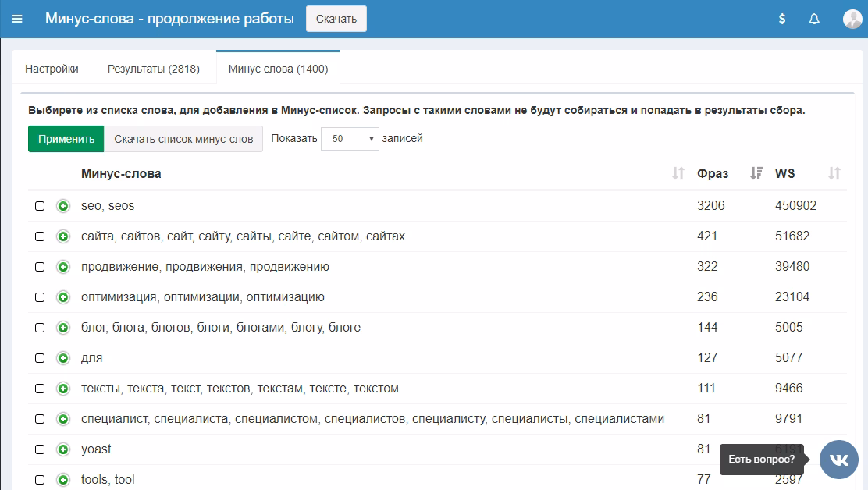
Task: Click the Скачать button in header
Action: (336, 19)
